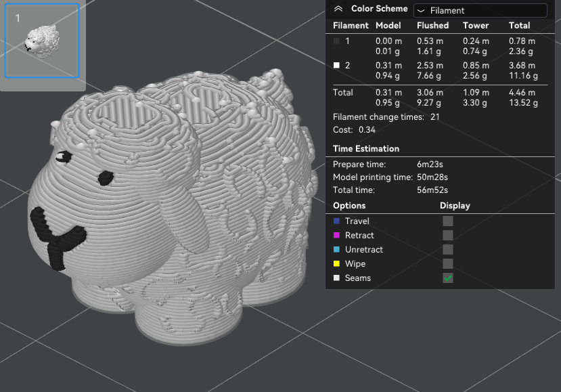This screenshot has height=392, width=561.
Task: Click the Seams option label
Action: tap(358, 278)
